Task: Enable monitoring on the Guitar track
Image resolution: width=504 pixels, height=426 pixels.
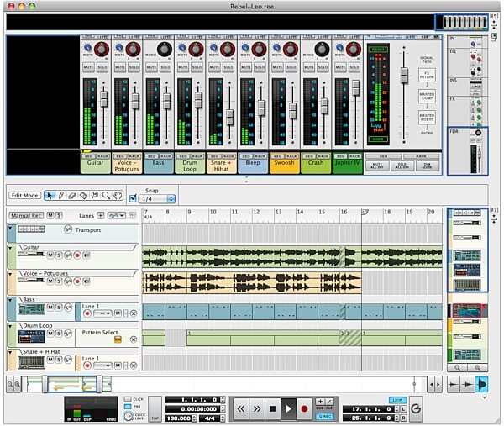Action: (87, 255)
